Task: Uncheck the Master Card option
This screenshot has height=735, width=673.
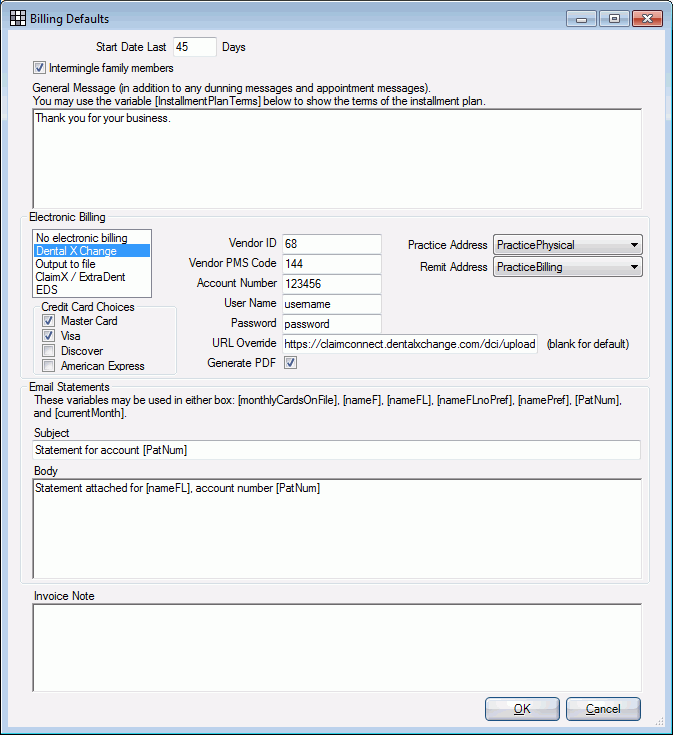Action: click(x=48, y=321)
